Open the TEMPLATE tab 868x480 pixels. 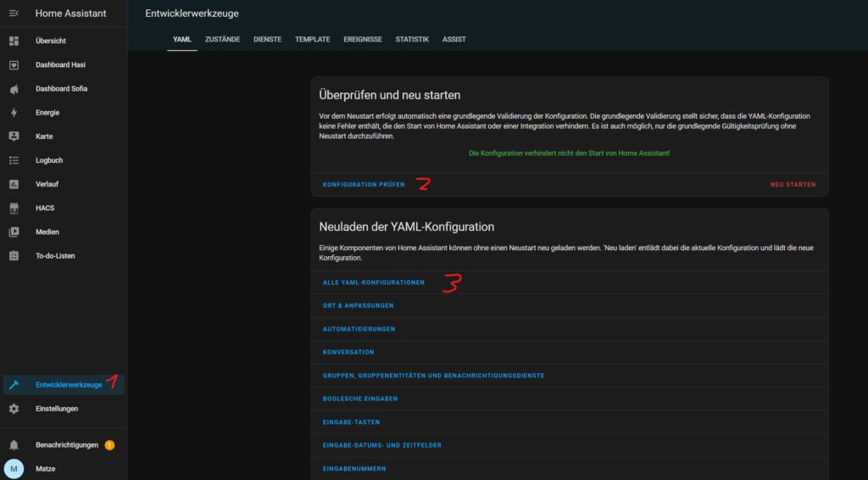312,39
